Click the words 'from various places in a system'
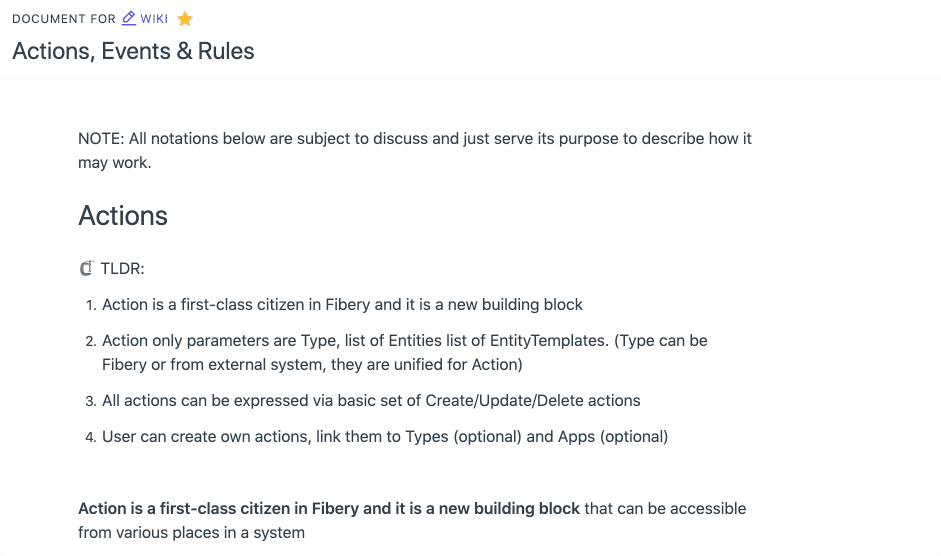This screenshot has width=941, height=556. coord(191,532)
